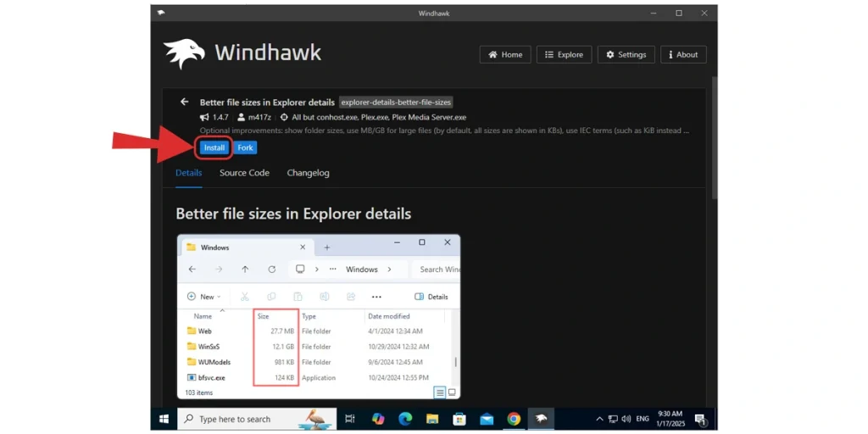Click the volume speaker icon
This screenshot has width=868, height=434.
(626, 419)
